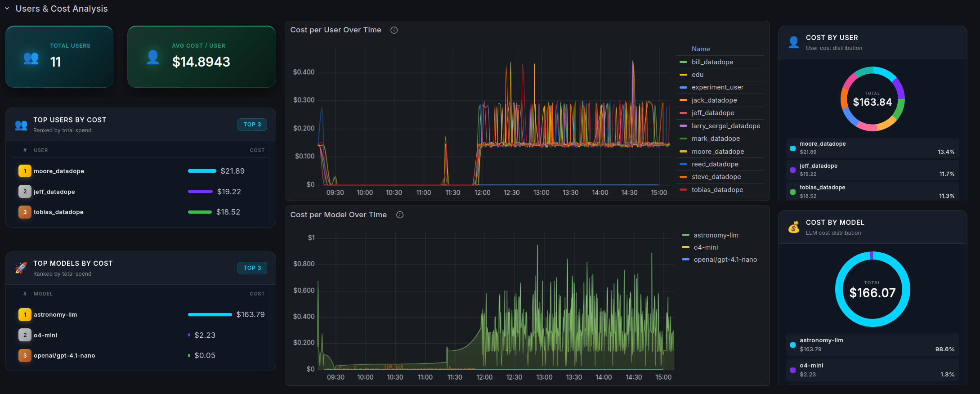
Task: Select astronomy-llm 98.6% row under Cost by Model donut
Action: [873, 345]
